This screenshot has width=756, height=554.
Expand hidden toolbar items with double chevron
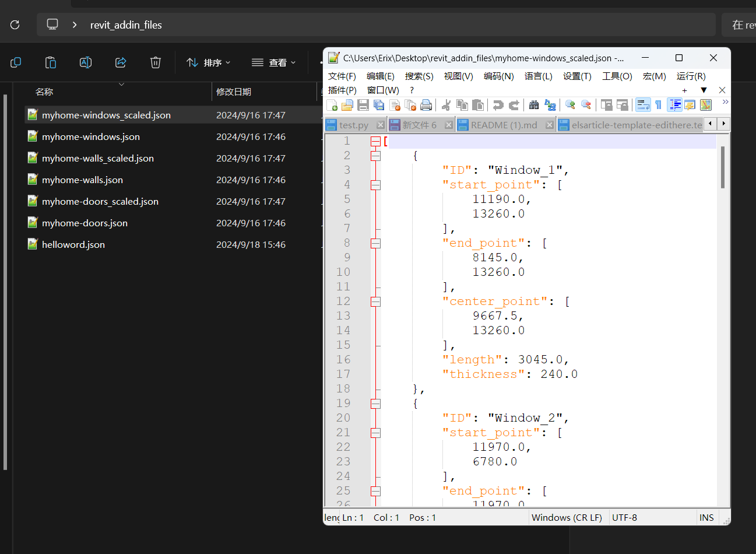pyautogui.click(x=725, y=102)
